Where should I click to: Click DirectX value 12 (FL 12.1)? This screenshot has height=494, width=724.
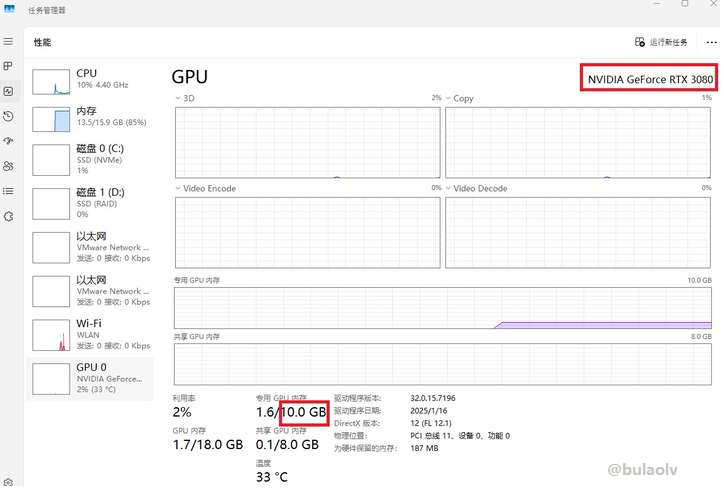tap(431, 423)
